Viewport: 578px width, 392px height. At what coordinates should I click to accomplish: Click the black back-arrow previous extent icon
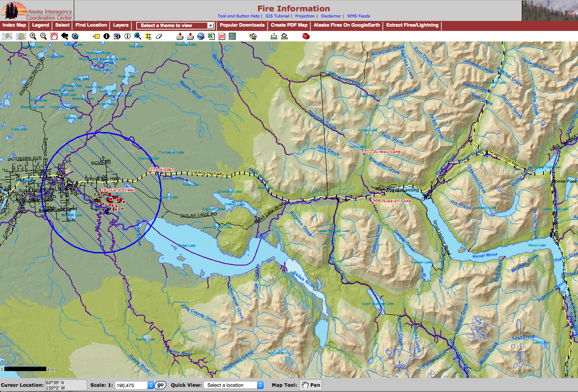pyautogui.click(x=65, y=36)
